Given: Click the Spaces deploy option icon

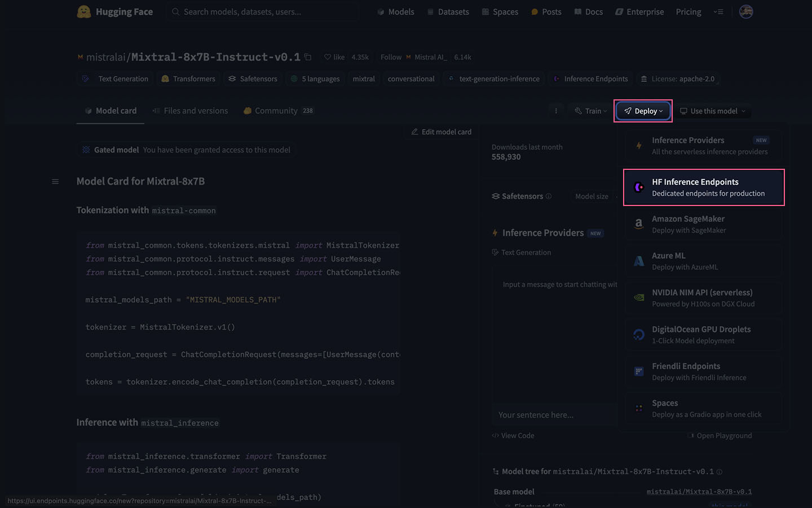Looking at the screenshot, I should coord(639,408).
